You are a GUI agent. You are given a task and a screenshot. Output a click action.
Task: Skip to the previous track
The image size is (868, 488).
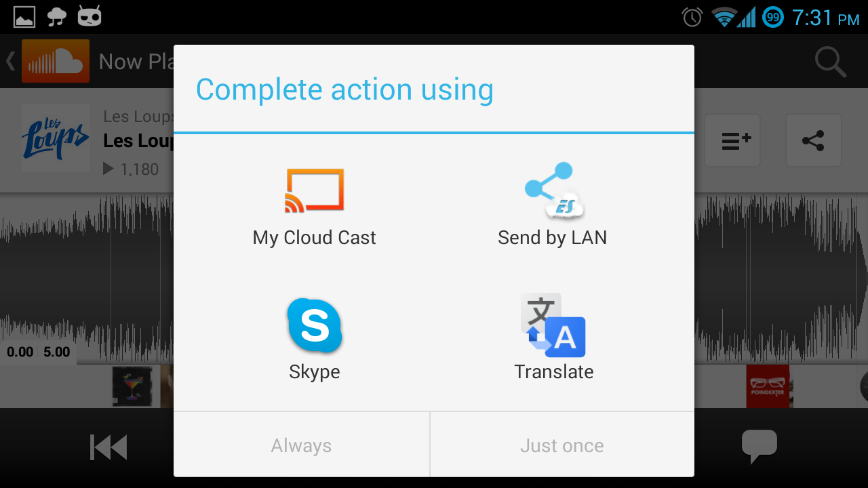(x=108, y=448)
